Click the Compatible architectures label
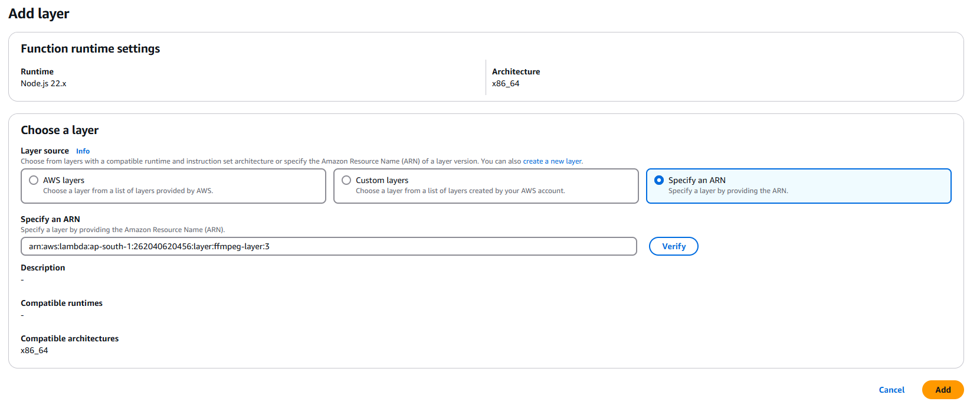 tap(70, 338)
